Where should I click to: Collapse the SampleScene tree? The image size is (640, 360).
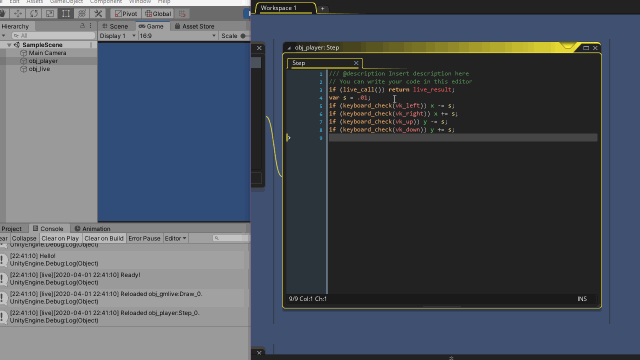[9, 45]
